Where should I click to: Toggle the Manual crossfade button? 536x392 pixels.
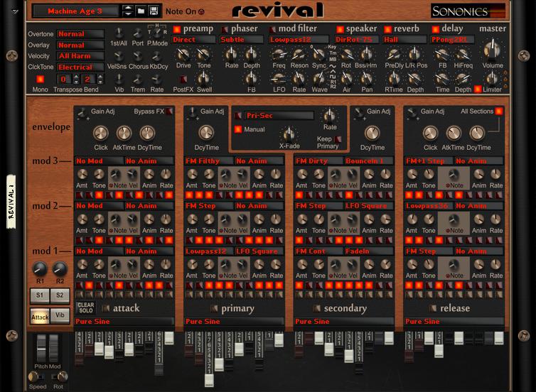238,129
